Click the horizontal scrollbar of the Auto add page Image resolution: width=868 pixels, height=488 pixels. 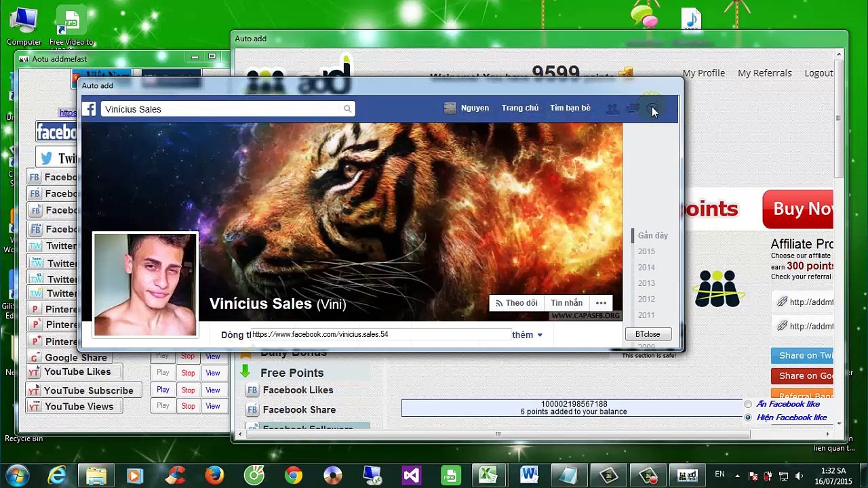(497, 434)
